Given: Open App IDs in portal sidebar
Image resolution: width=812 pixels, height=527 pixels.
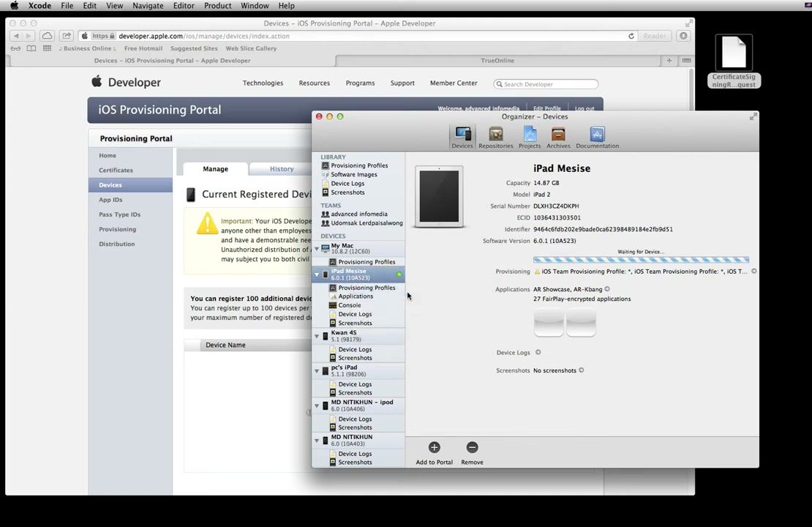Looking at the screenshot, I should pyautogui.click(x=110, y=200).
